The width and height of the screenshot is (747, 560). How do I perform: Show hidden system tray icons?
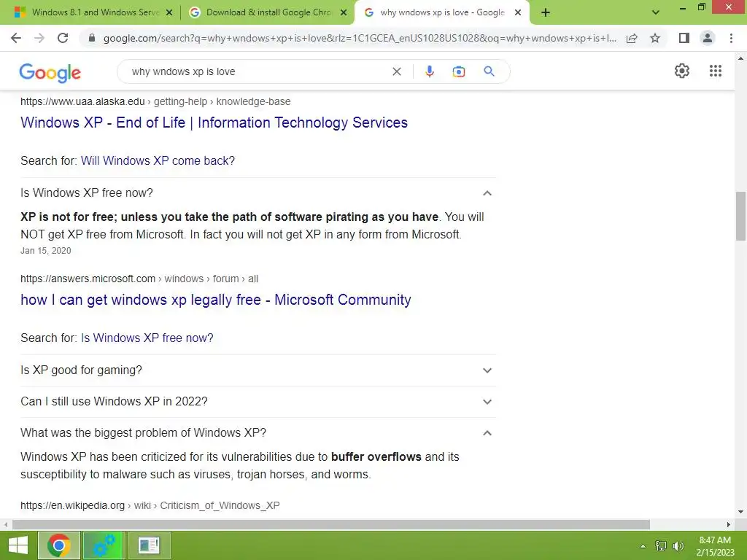(x=643, y=546)
